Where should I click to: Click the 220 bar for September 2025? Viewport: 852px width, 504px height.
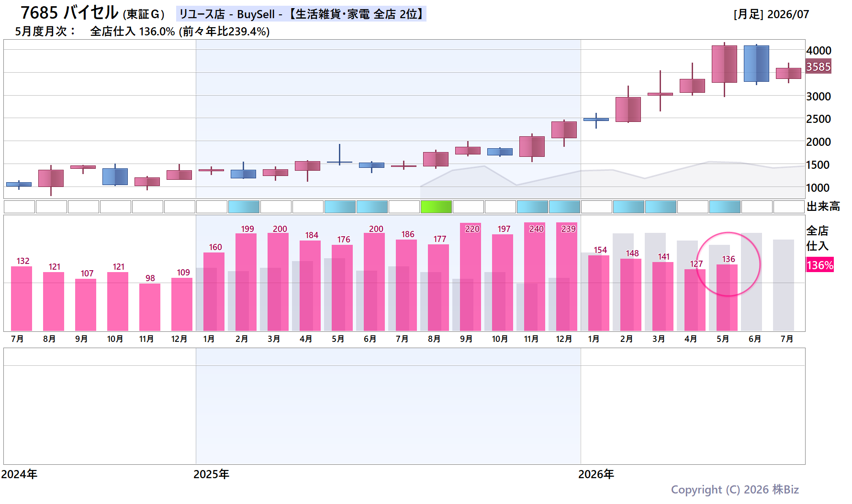pyautogui.click(x=471, y=277)
